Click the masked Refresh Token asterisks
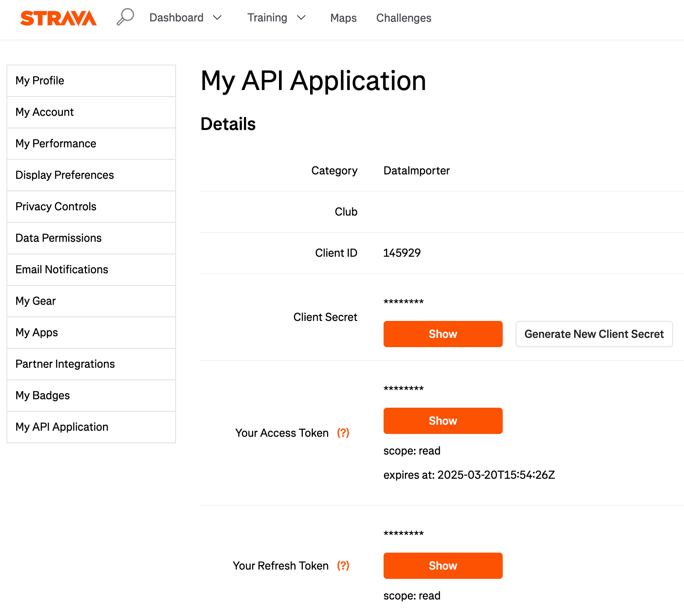The image size is (684, 616). tap(403, 534)
